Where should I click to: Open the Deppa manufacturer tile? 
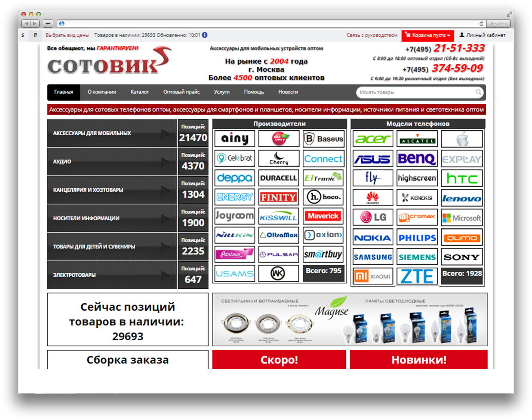point(235,178)
